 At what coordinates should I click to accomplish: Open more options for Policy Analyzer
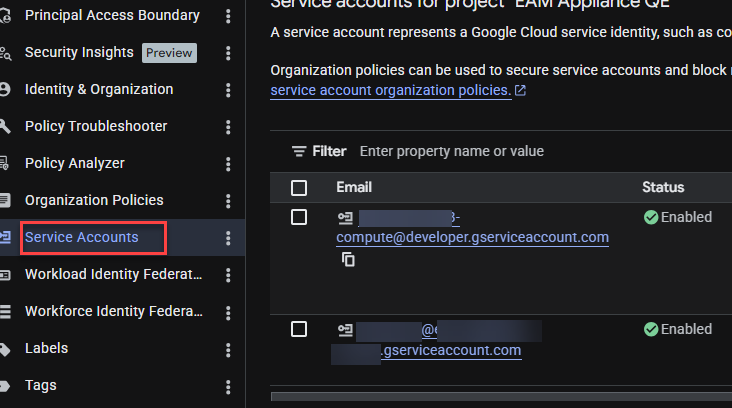tap(228, 164)
